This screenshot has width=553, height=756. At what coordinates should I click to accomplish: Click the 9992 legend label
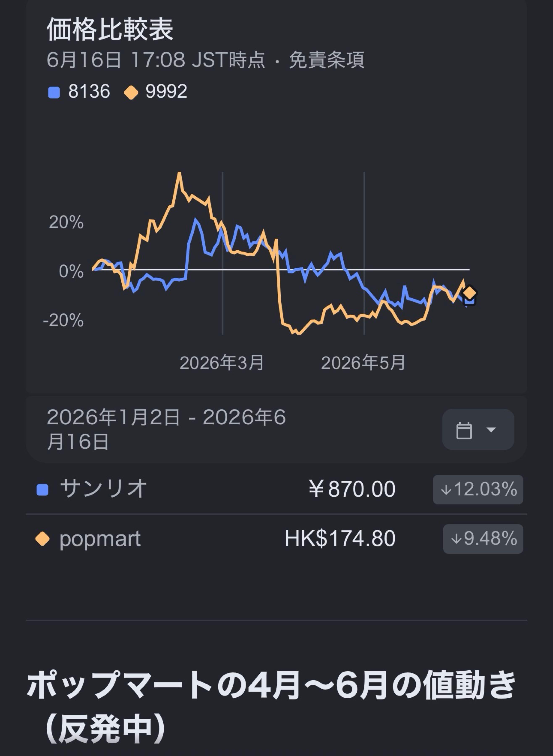166,91
